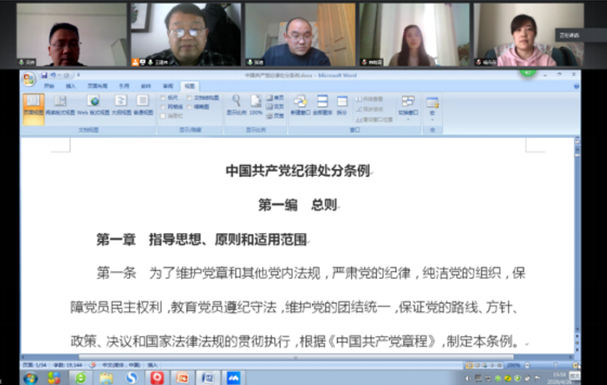
Task: Enable the Ruler checkbox
Action: point(163,98)
